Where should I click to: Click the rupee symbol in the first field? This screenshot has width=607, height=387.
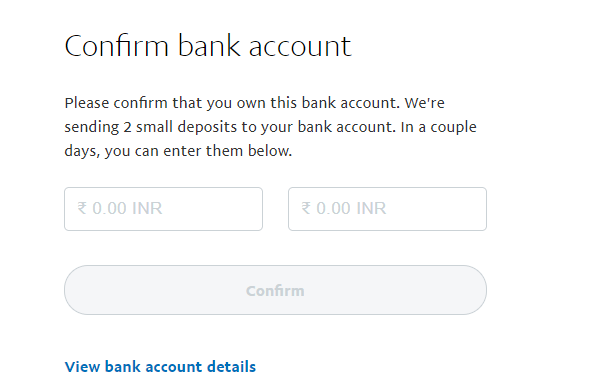(x=82, y=208)
